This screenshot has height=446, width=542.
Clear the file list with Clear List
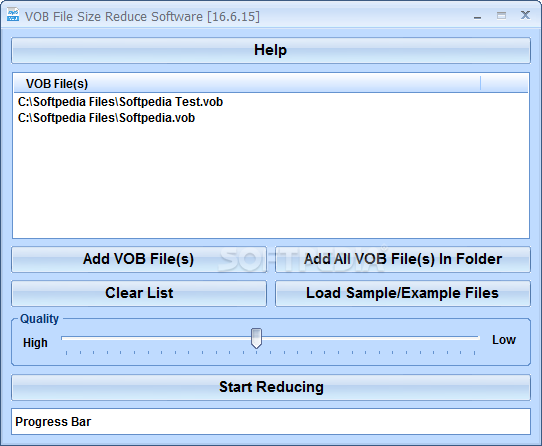pos(139,293)
